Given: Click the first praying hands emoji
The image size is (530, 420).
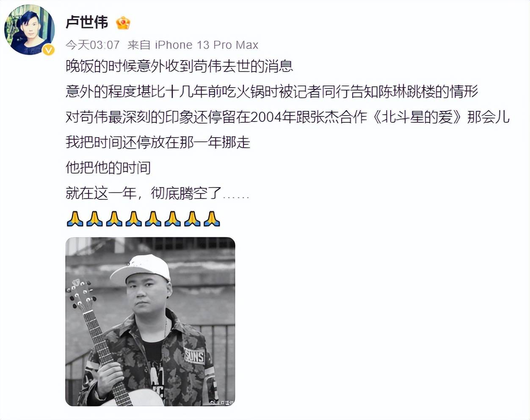Looking at the screenshot, I should [75, 219].
